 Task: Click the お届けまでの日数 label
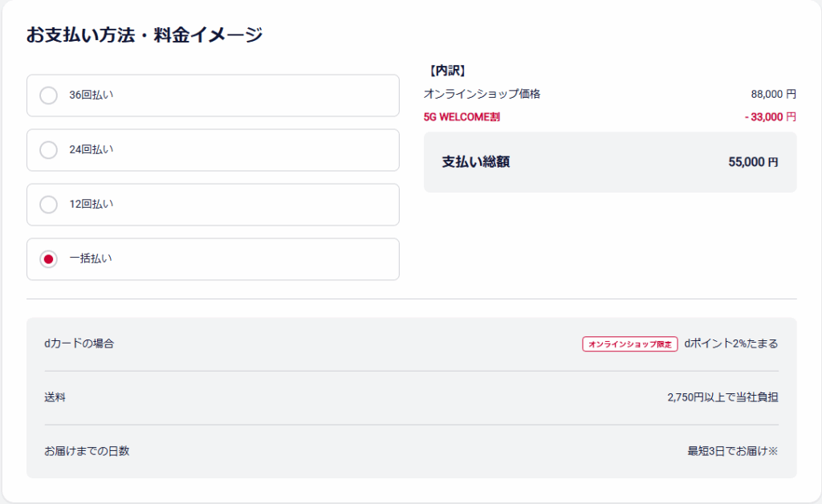pos(87,451)
